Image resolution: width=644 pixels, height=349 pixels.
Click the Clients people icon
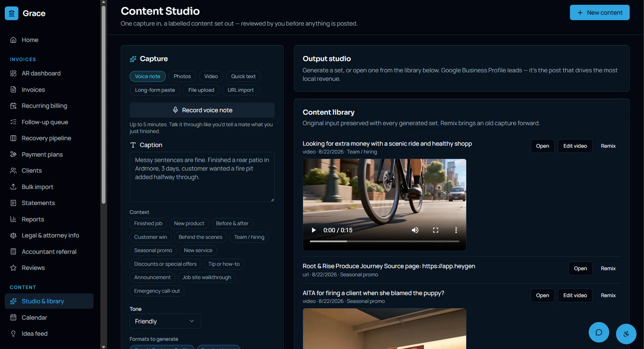[13, 171]
